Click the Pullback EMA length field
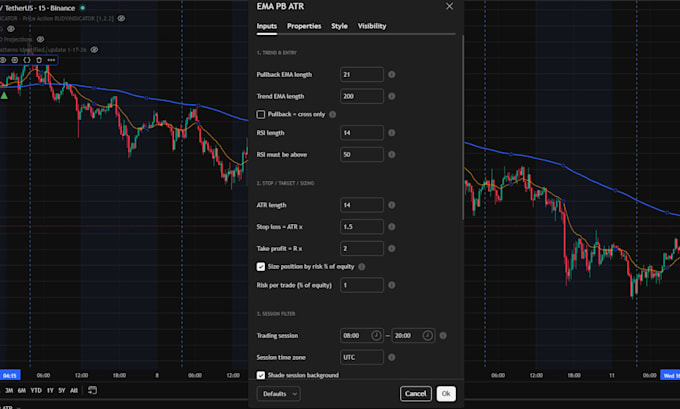 (x=362, y=75)
